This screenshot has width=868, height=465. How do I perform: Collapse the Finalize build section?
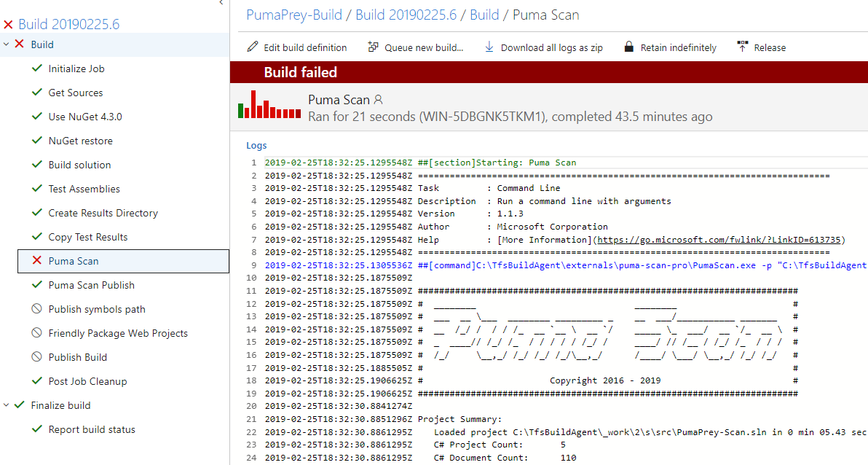coord(7,405)
